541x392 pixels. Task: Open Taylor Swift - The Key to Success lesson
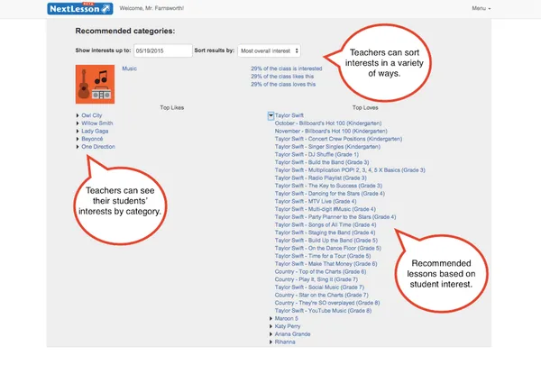pos(328,186)
